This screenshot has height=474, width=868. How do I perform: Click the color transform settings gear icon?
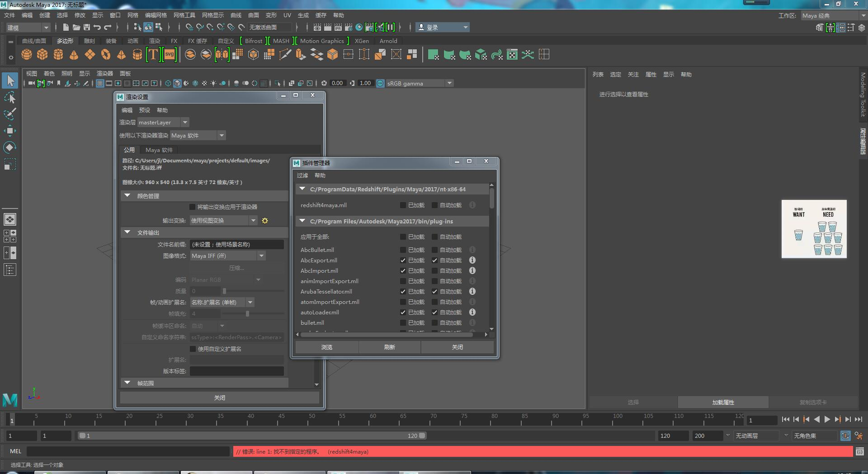(x=265, y=221)
